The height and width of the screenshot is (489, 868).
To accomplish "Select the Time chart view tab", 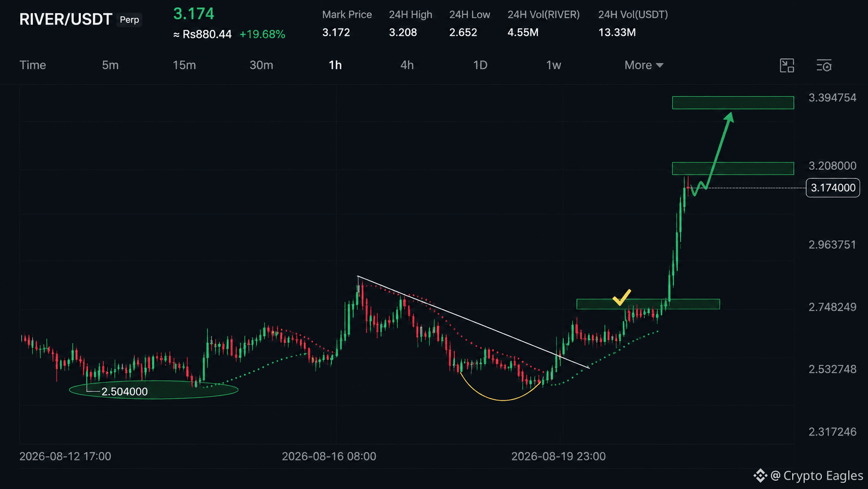I will pyautogui.click(x=33, y=65).
